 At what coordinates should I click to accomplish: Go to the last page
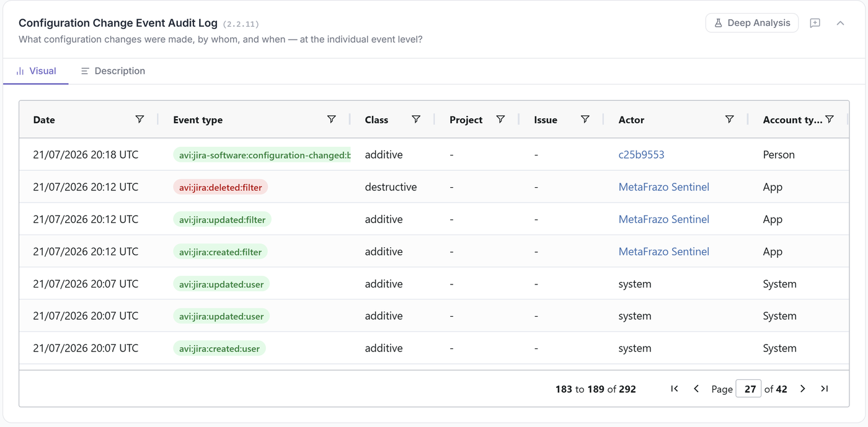pyautogui.click(x=825, y=389)
